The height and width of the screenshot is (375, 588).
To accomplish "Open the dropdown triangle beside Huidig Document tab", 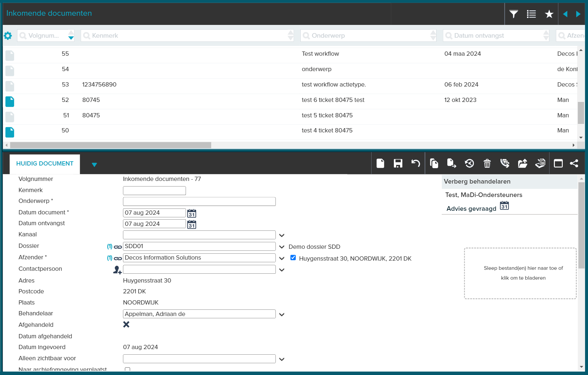I will [94, 165].
